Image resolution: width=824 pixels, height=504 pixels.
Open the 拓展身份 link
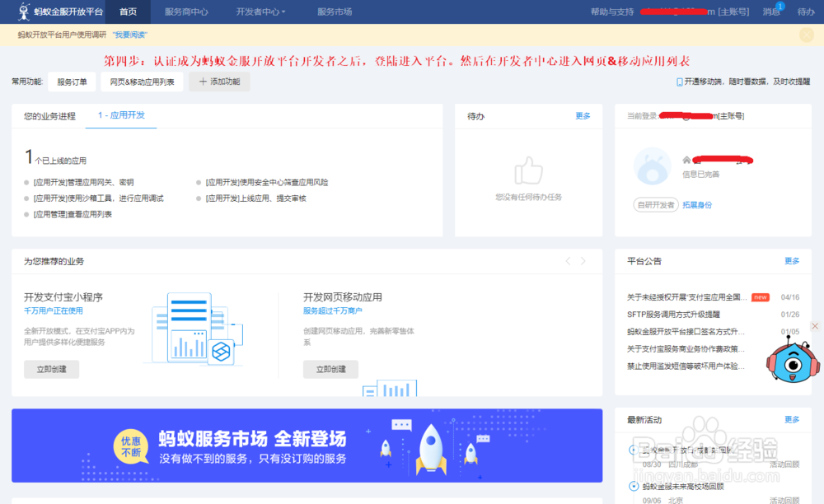tap(697, 205)
